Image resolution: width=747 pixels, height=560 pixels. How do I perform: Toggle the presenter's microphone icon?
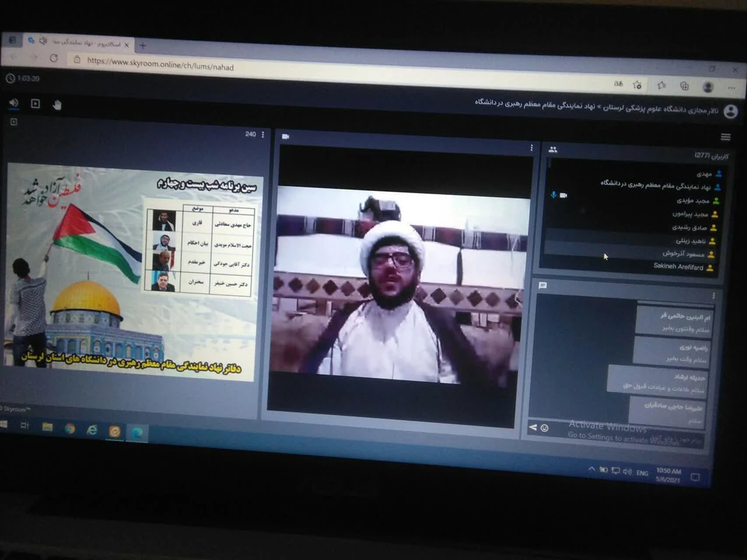(x=554, y=195)
